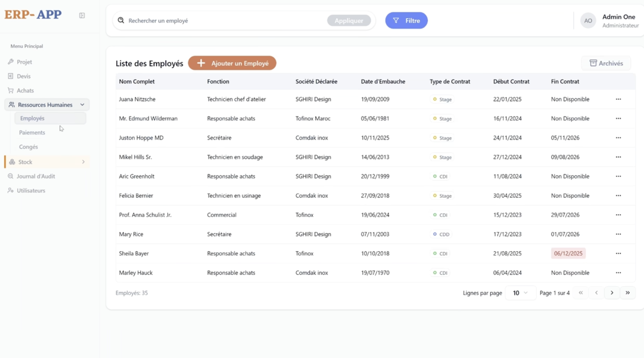
Task: Collapse the sidebar with the panel toggle icon
Action: 82,15
